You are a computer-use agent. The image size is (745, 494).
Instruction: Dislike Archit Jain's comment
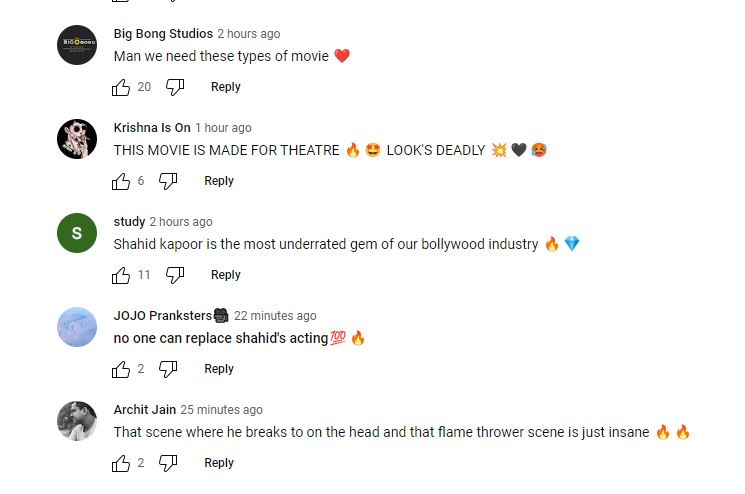168,463
